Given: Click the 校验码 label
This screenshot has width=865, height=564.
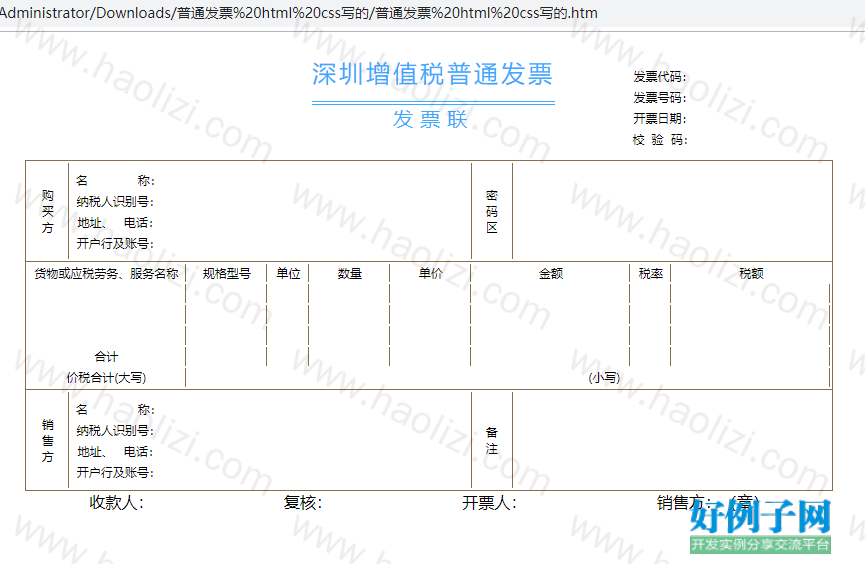Looking at the screenshot, I should pyautogui.click(x=660, y=140).
